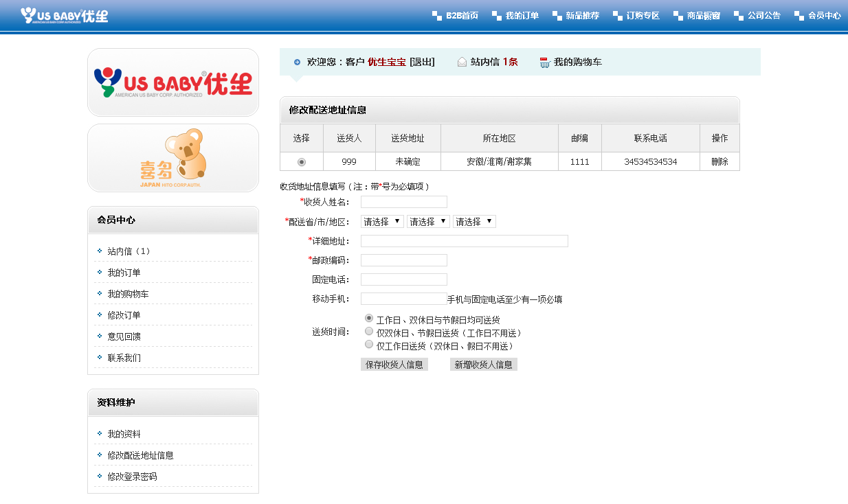Click the squares icon beside B2B首页
The width and height of the screenshot is (848, 504).
pyautogui.click(x=437, y=16)
